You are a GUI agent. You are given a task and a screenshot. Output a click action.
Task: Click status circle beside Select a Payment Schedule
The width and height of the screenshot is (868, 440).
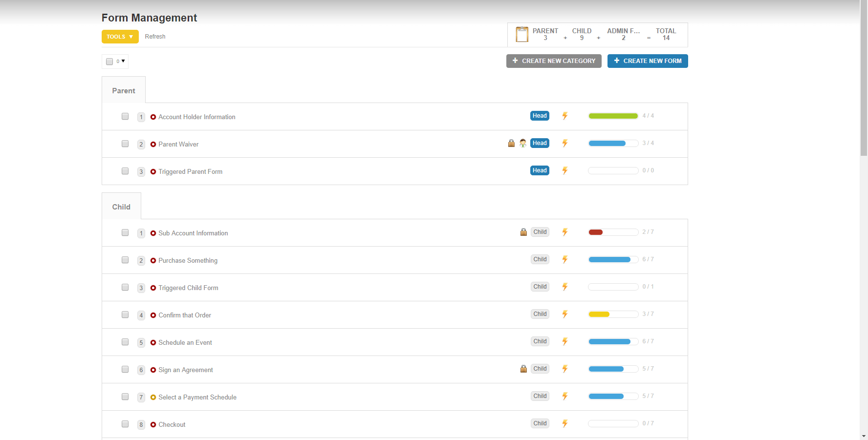[153, 398]
